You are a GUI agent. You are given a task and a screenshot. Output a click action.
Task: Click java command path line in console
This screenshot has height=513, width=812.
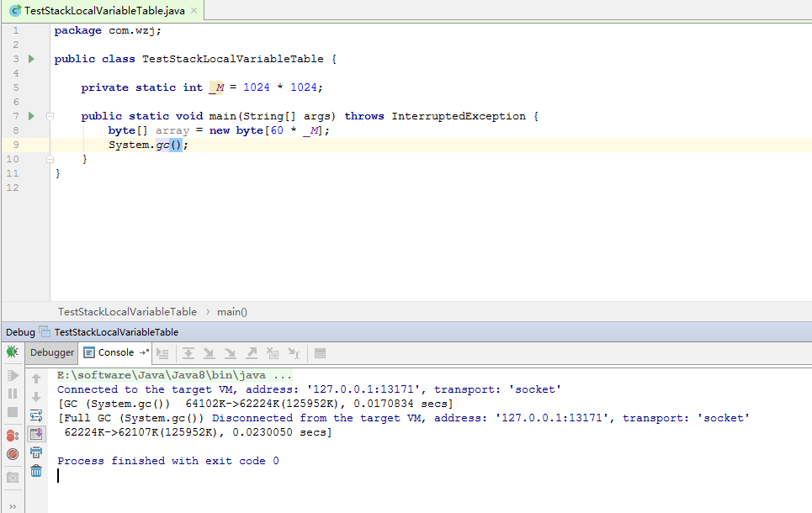point(174,375)
